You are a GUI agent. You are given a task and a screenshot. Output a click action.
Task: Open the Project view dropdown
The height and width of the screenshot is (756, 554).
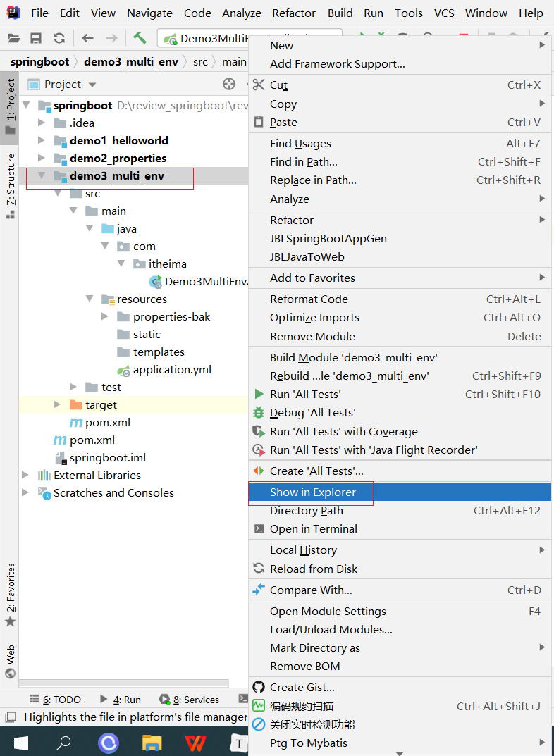coord(92,85)
